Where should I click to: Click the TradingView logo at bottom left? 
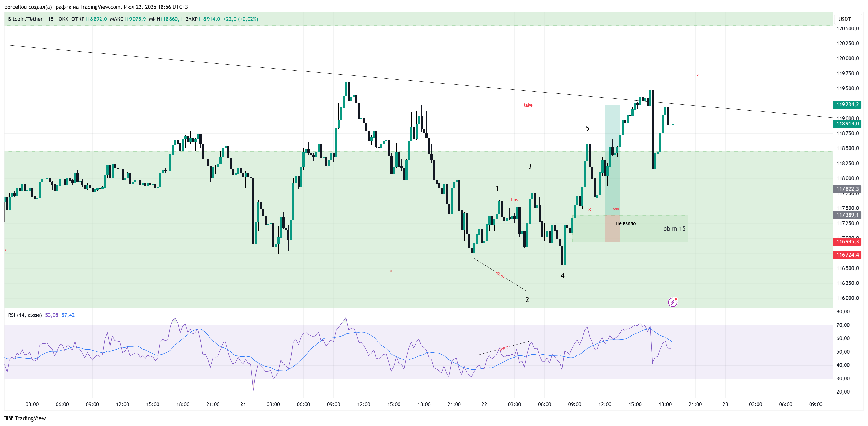pos(25,418)
